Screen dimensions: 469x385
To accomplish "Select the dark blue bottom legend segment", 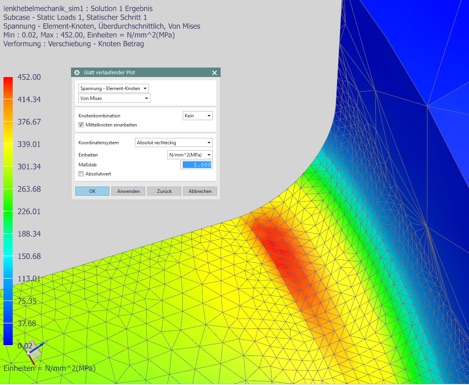I will click(x=8, y=334).
